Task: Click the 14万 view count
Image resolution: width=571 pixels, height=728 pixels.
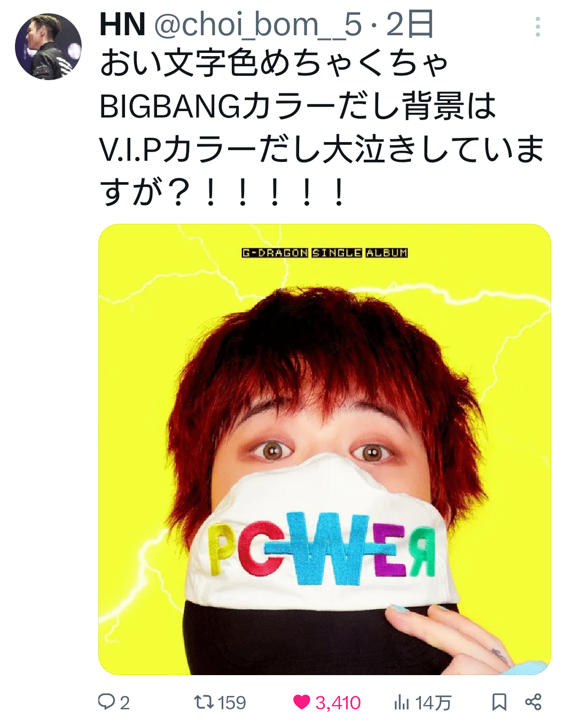Action: pyautogui.click(x=433, y=702)
